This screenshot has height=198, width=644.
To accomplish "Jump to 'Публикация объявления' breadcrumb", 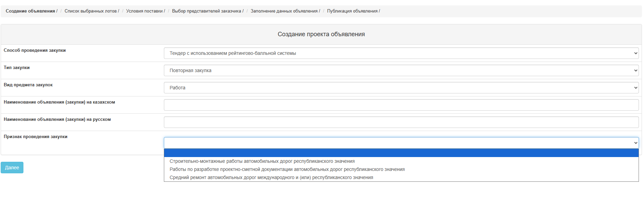I will click(x=352, y=11).
